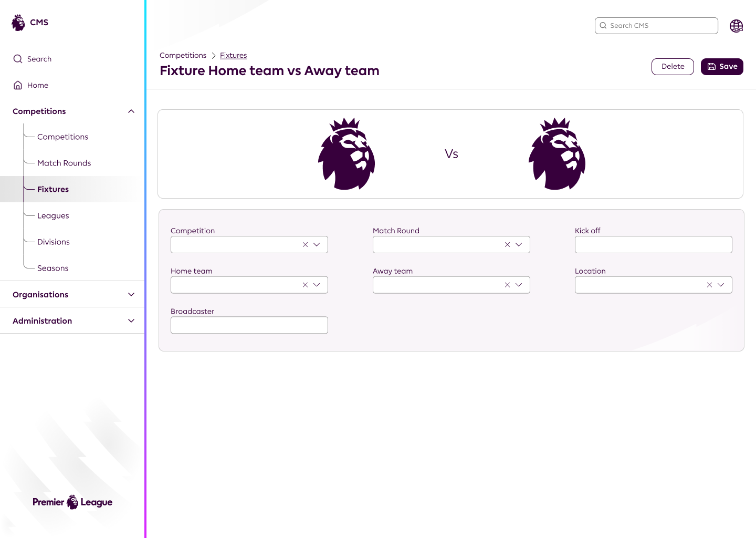
Task: Click the home team lion crest
Action: point(346,154)
